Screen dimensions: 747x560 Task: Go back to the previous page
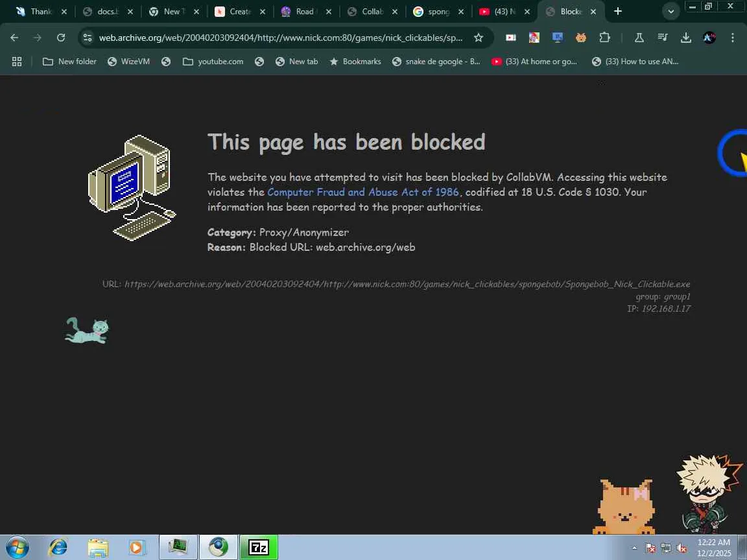(14, 38)
